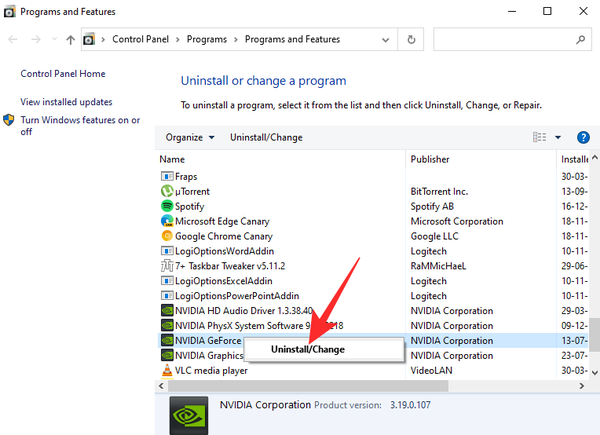The height and width of the screenshot is (435, 600).
Task: Select the 7+ Taskbar Tweaker v5.11.2 name
Action: pyautogui.click(x=230, y=266)
